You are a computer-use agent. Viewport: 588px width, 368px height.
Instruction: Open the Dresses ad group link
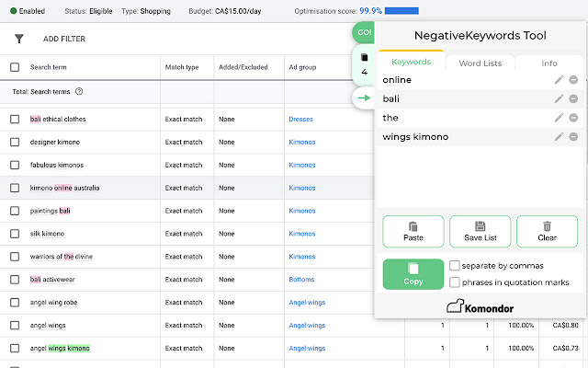click(300, 120)
